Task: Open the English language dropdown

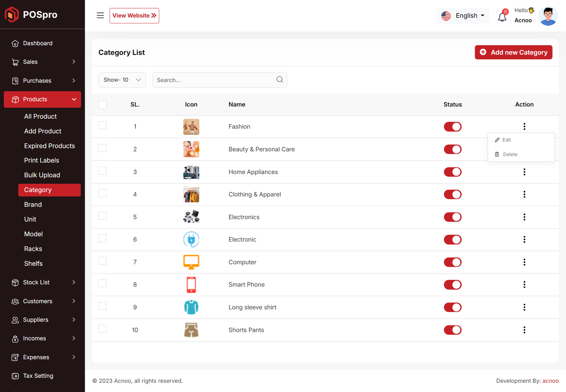Action: [x=463, y=16]
